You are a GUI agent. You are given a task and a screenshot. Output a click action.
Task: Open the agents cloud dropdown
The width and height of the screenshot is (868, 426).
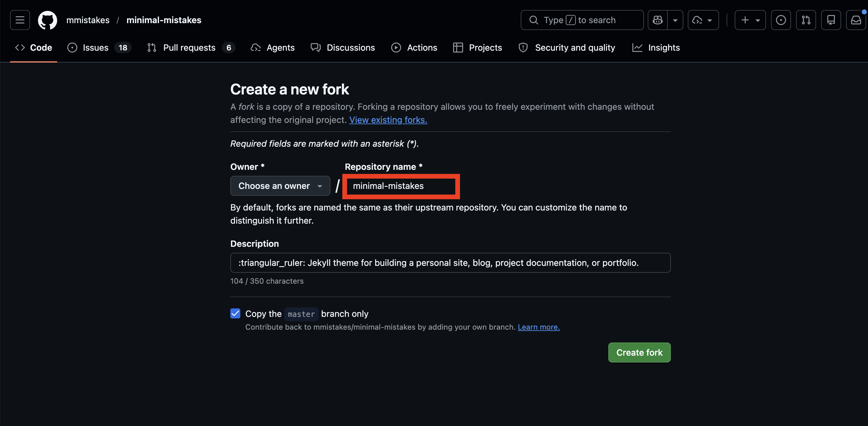tap(703, 20)
